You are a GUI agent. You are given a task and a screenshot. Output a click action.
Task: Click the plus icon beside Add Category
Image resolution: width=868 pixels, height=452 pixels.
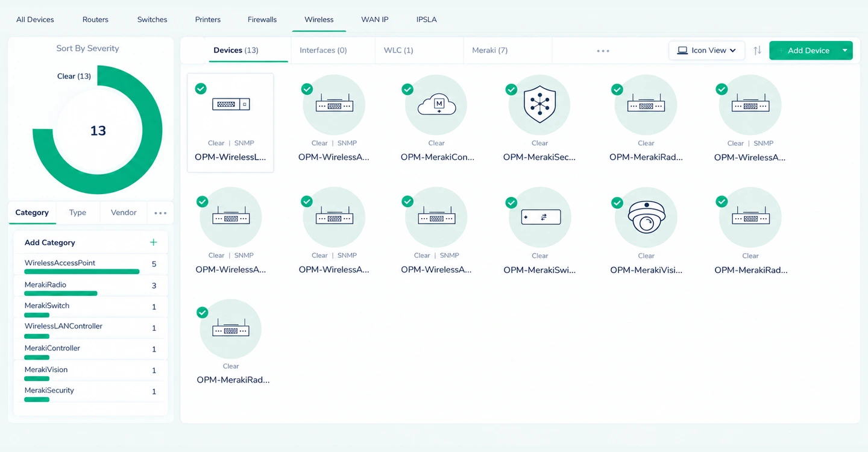(153, 242)
